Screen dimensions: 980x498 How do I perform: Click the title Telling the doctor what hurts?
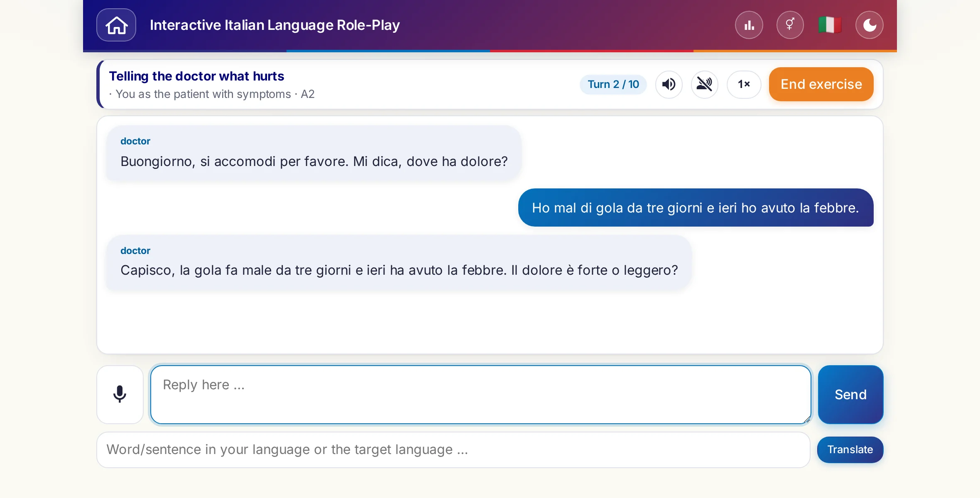point(196,76)
